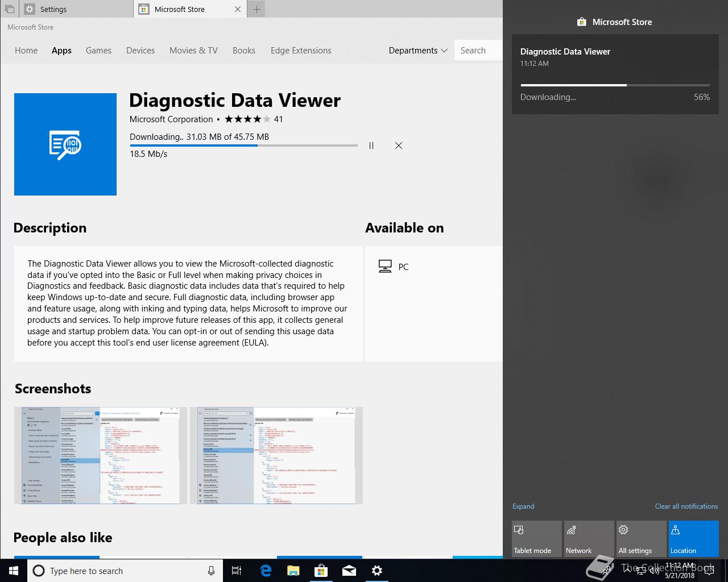Click Settings gear taskbar icon
Screen dimensions: 728x582
(x=377, y=571)
